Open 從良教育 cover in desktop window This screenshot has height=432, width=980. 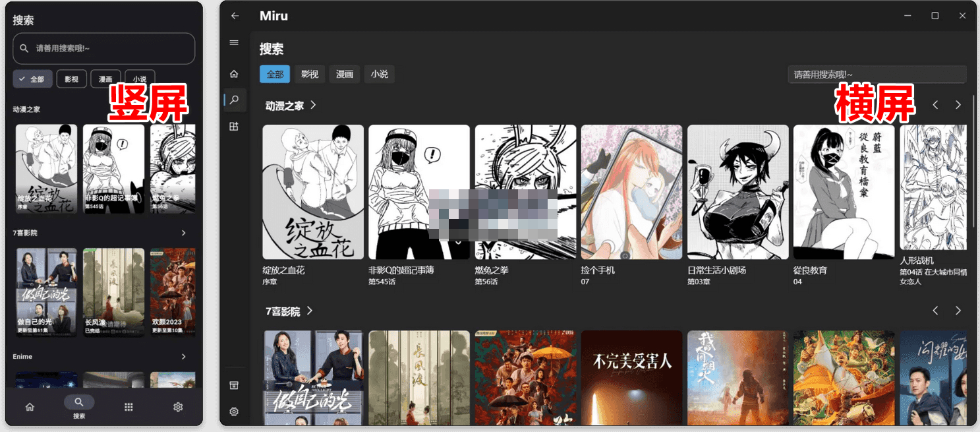[x=844, y=192]
